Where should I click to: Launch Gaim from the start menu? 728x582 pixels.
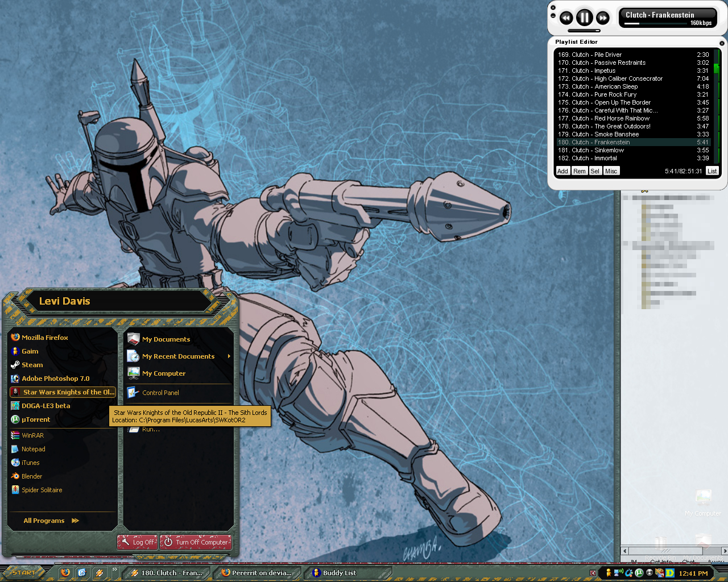[63, 351]
